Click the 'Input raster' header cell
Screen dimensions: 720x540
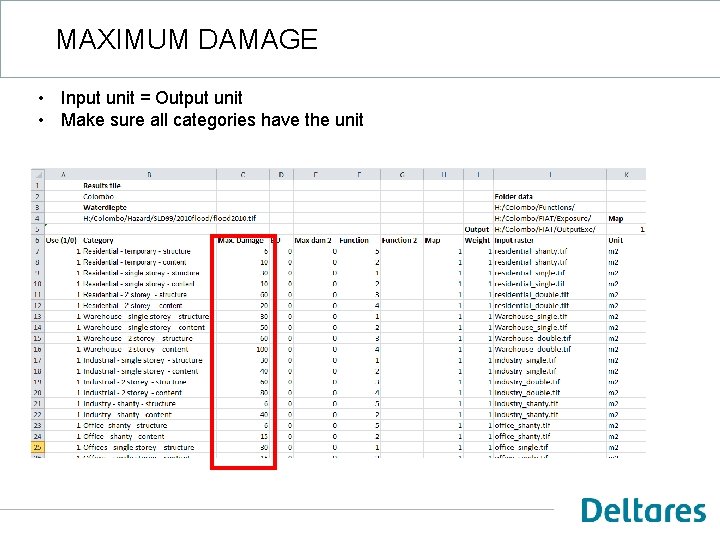click(514, 240)
